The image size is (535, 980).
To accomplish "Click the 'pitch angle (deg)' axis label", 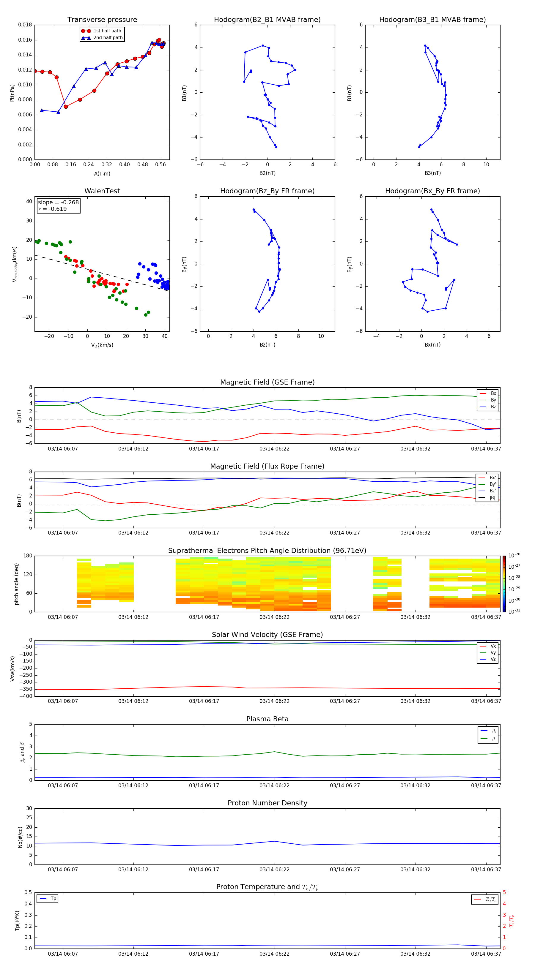I will click(x=16, y=584).
